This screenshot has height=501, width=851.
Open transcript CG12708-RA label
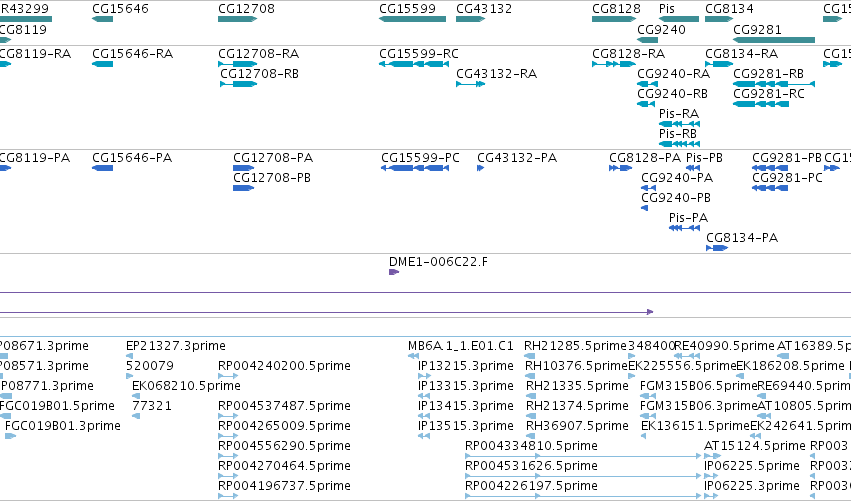tap(258, 53)
